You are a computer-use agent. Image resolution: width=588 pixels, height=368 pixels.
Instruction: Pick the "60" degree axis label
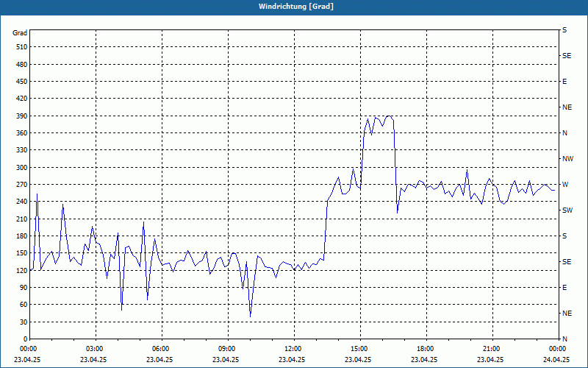tap(24, 305)
